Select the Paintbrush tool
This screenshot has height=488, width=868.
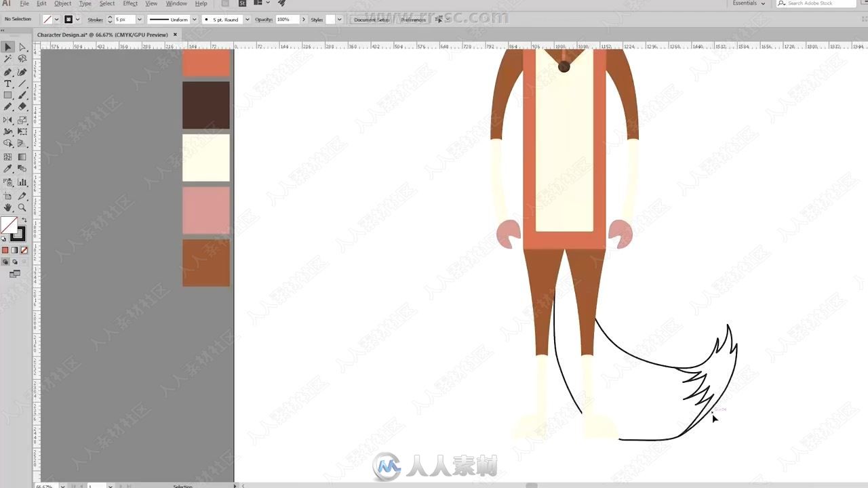[x=22, y=95]
